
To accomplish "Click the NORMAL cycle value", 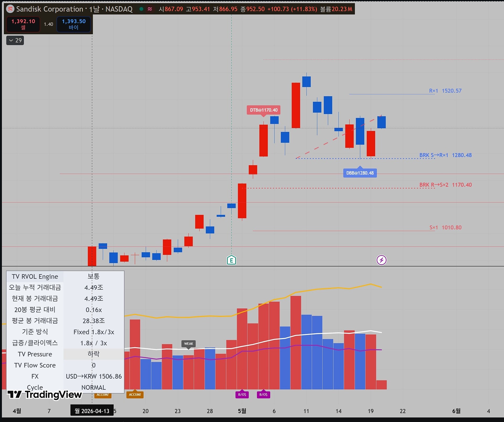I will 94,387.
